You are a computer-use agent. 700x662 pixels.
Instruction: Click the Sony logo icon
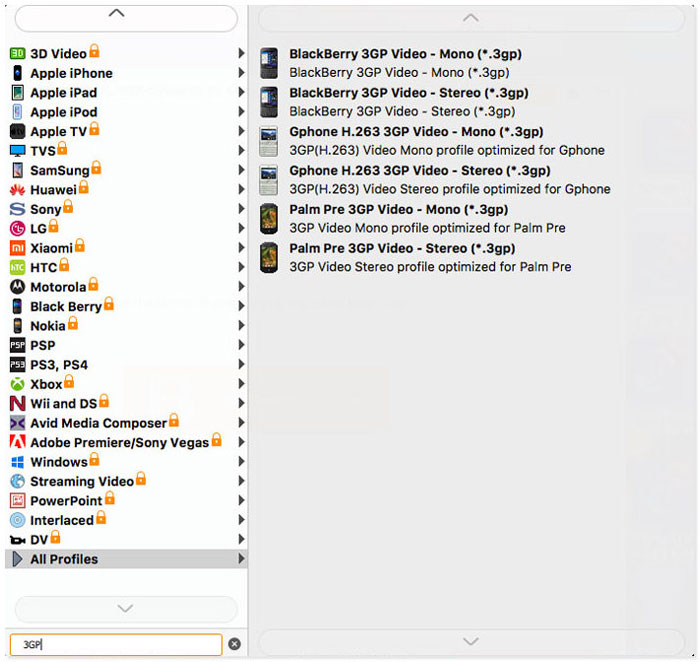pos(17,209)
